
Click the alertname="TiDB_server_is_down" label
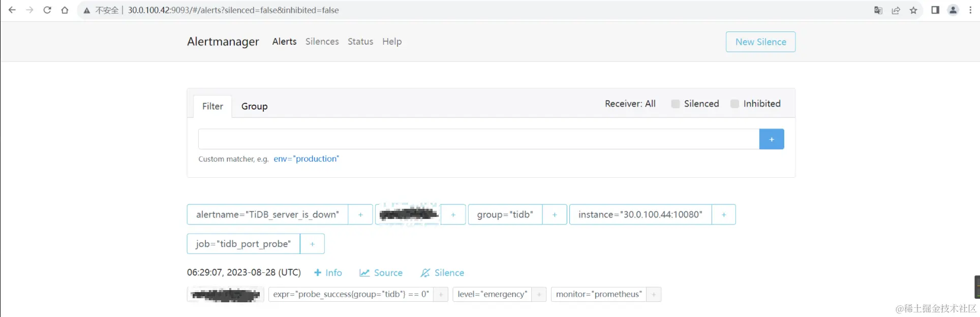point(267,214)
